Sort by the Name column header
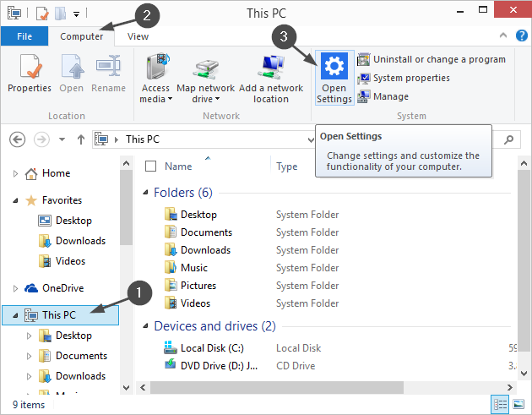The image size is (532, 415). point(178,167)
